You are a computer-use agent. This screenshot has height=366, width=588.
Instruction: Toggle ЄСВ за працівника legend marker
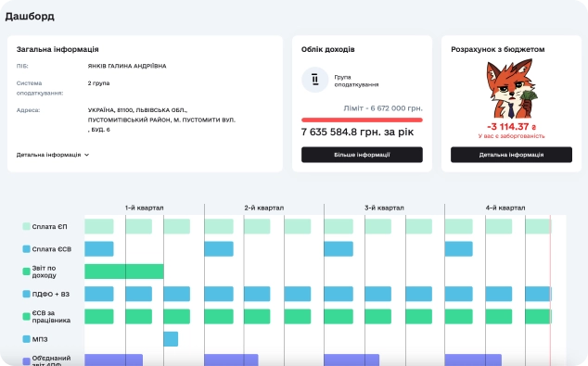(26, 317)
